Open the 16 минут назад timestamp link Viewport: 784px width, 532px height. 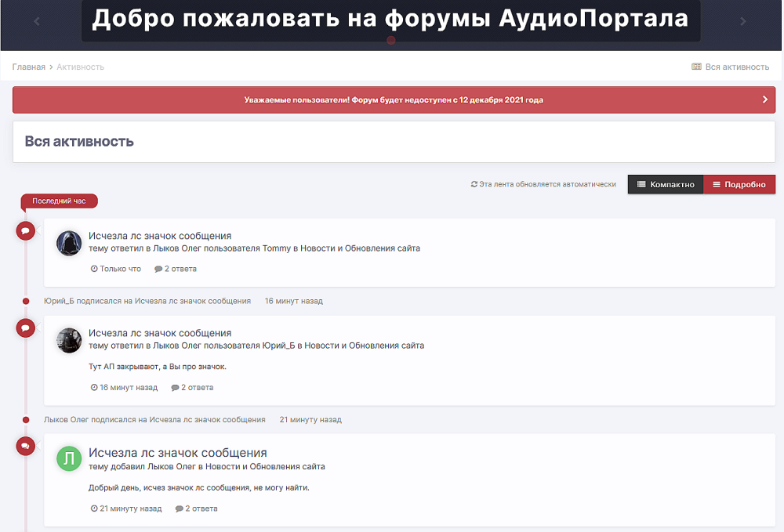pyautogui.click(x=128, y=387)
